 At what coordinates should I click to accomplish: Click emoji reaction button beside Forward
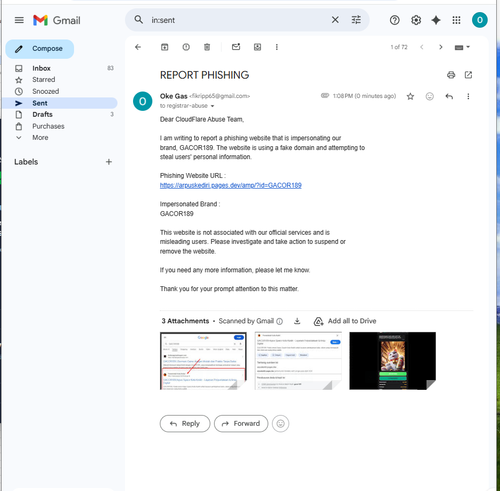pos(281,423)
